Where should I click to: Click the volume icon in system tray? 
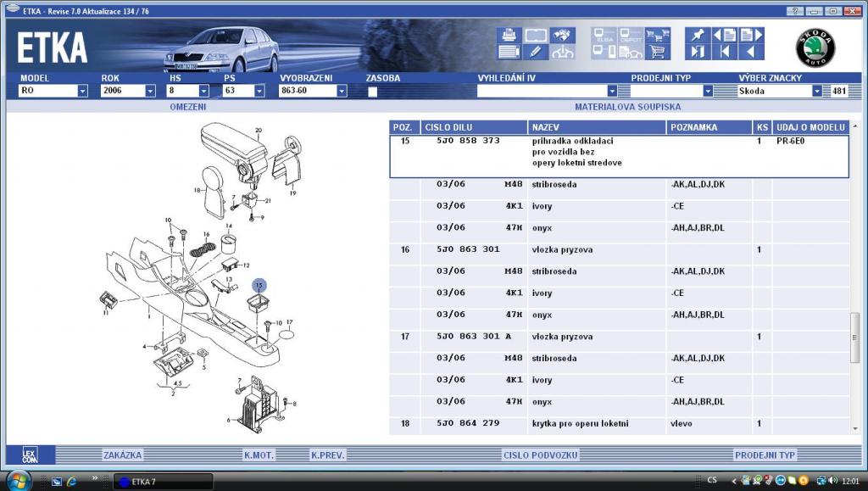pyautogui.click(x=833, y=481)
